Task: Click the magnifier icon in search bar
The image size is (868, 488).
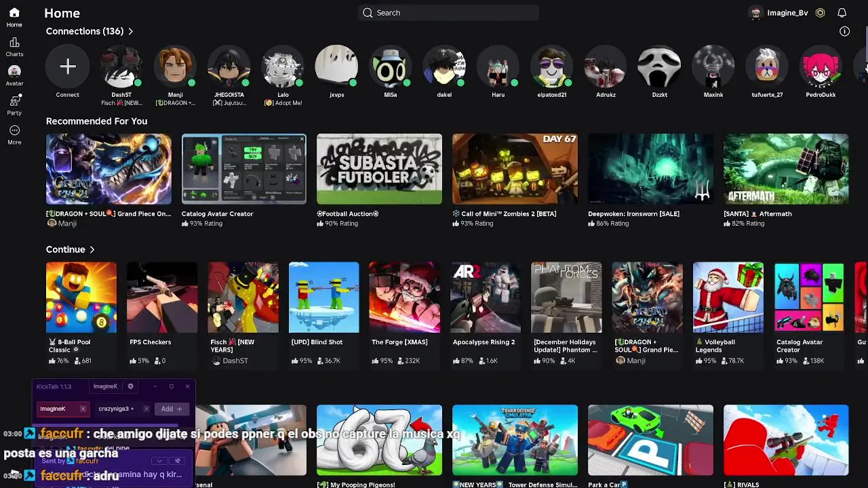Action: (x=368, y=13)
